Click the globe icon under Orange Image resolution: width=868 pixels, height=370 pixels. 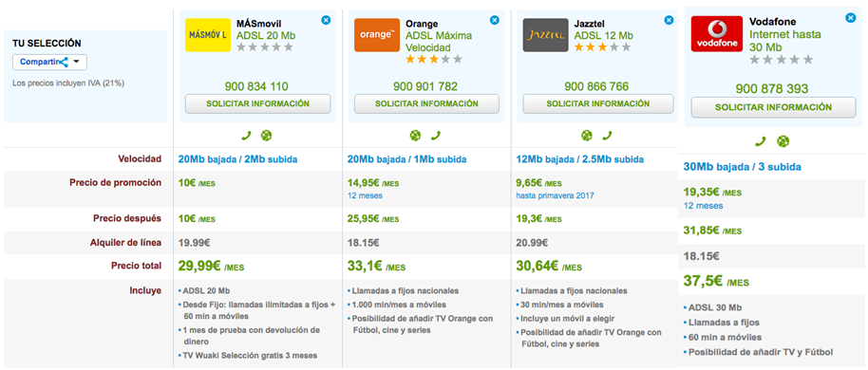[415, 135]
